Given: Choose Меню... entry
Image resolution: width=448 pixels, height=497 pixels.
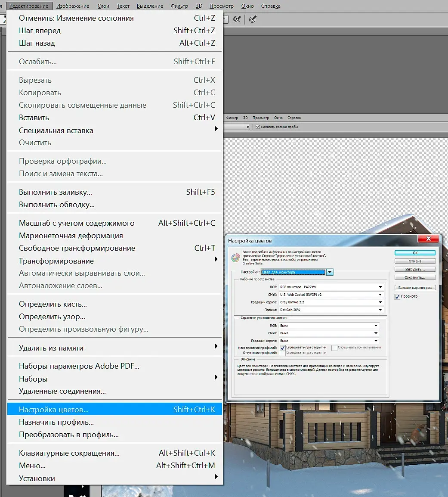Looking at the screenshot, I should 115,465.
